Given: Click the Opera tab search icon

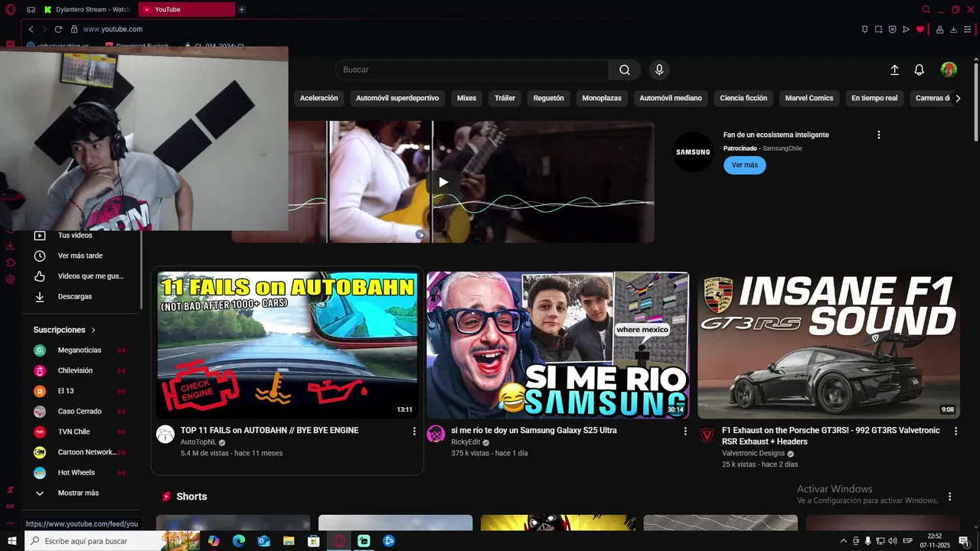Looking at the screenshot, I should click(x=926, y=9).
